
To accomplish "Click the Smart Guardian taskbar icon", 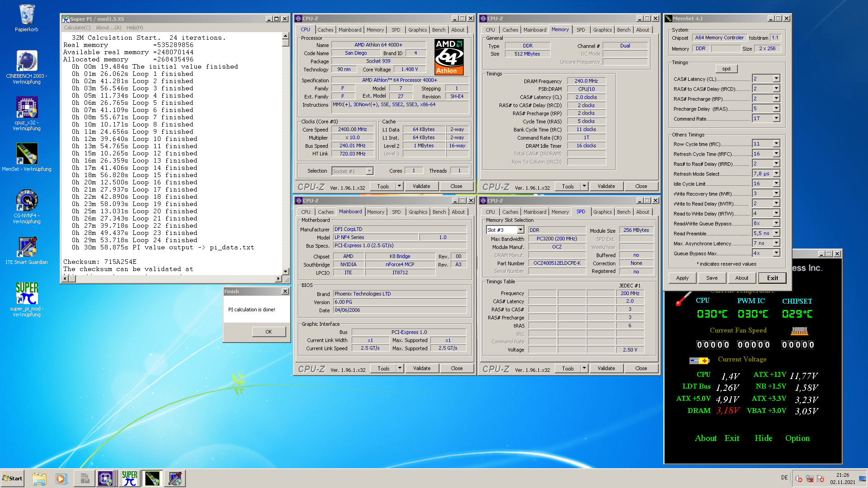I will click(175, 479).
